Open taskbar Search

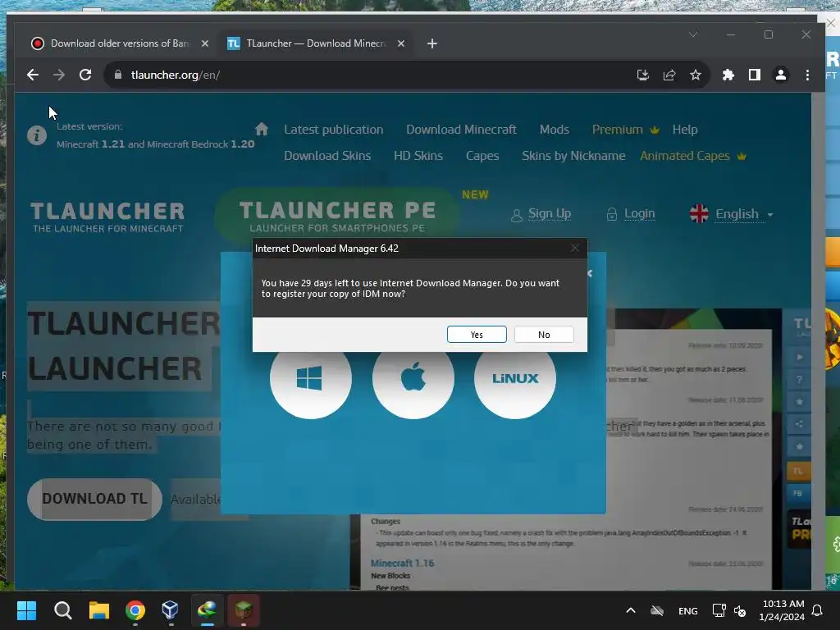click(x=62, y=610)
